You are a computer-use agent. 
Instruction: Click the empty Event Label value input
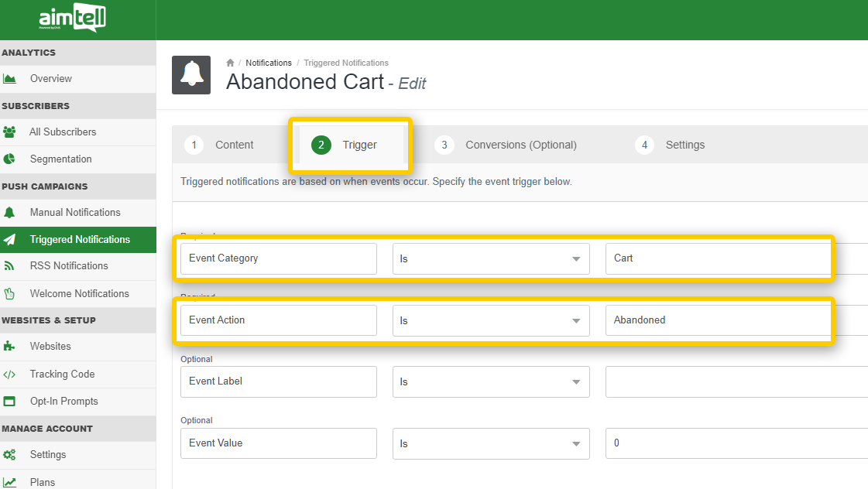pos(736,381)
